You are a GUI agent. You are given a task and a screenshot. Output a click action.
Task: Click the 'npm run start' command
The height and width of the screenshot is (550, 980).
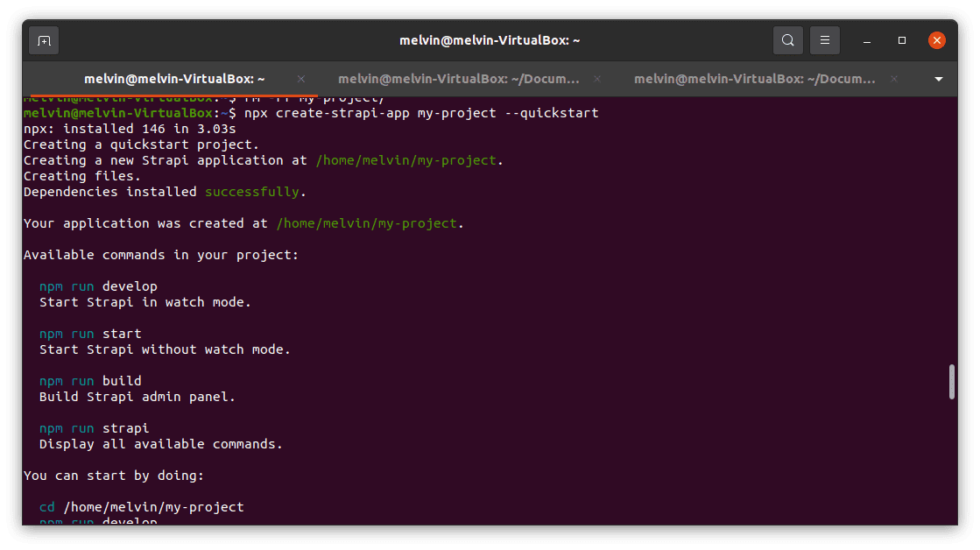(x=90, y=334)
